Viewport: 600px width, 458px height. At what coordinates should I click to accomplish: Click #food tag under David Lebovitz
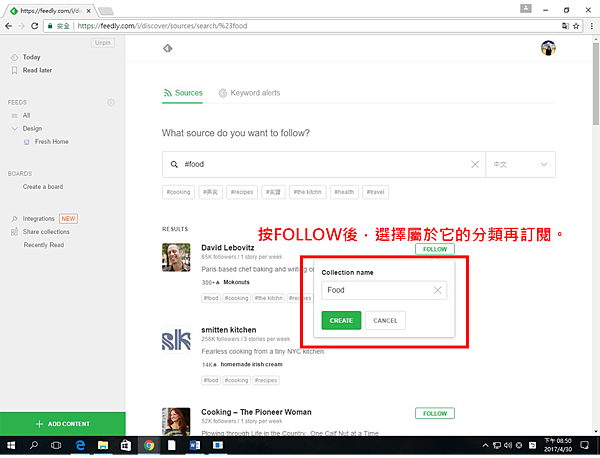211,298
